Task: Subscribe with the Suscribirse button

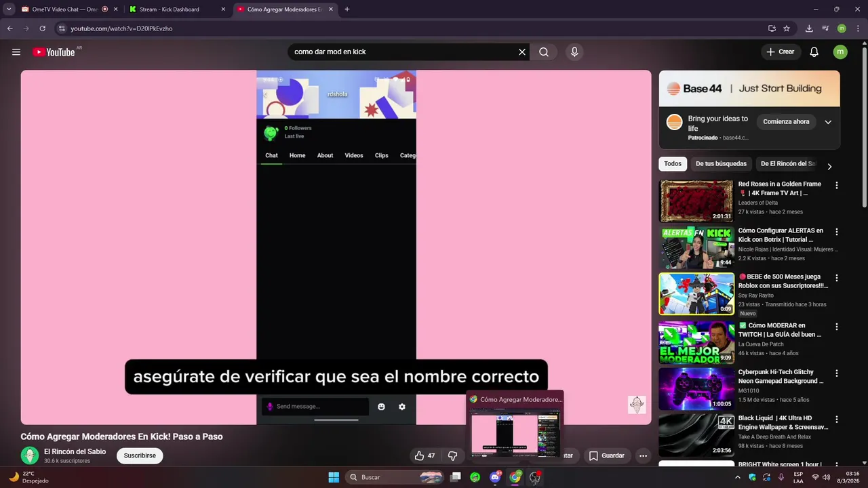Action: (140, 455)
